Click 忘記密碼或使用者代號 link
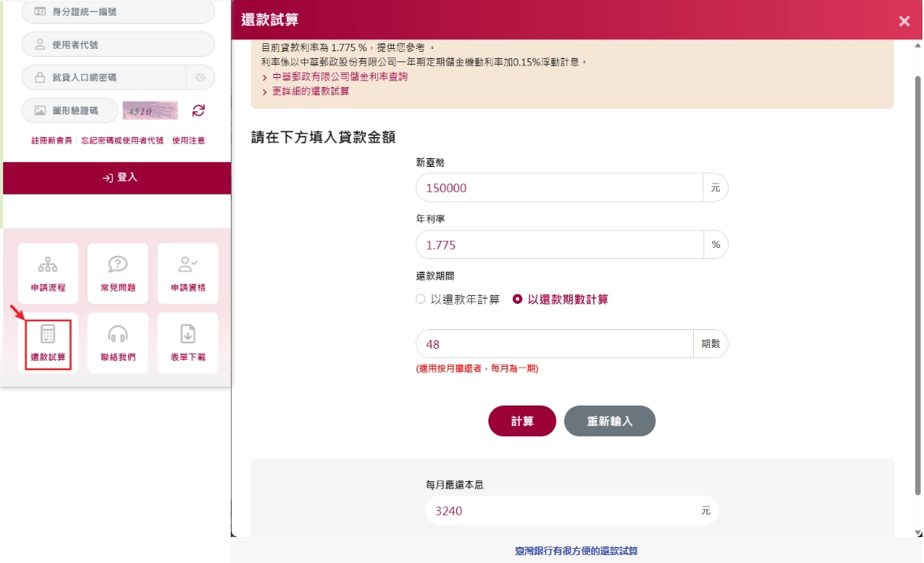The image size is (924, 563). click(122, 140)
